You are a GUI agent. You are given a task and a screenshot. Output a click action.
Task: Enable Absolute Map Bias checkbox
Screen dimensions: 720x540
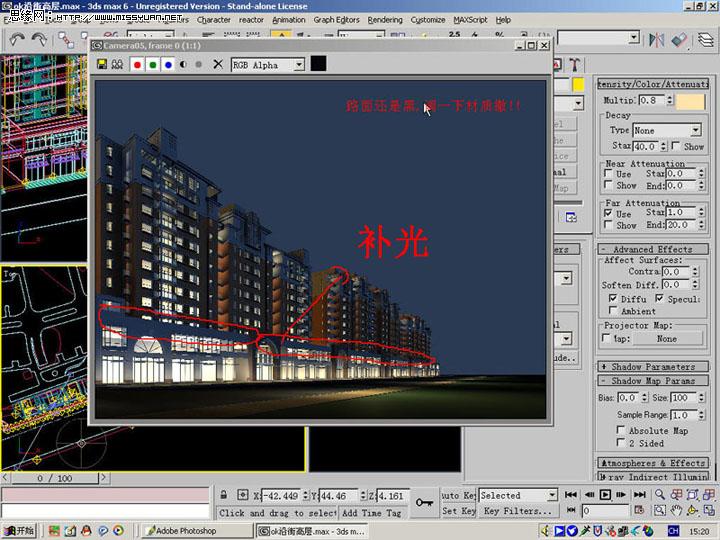[621, 430]
